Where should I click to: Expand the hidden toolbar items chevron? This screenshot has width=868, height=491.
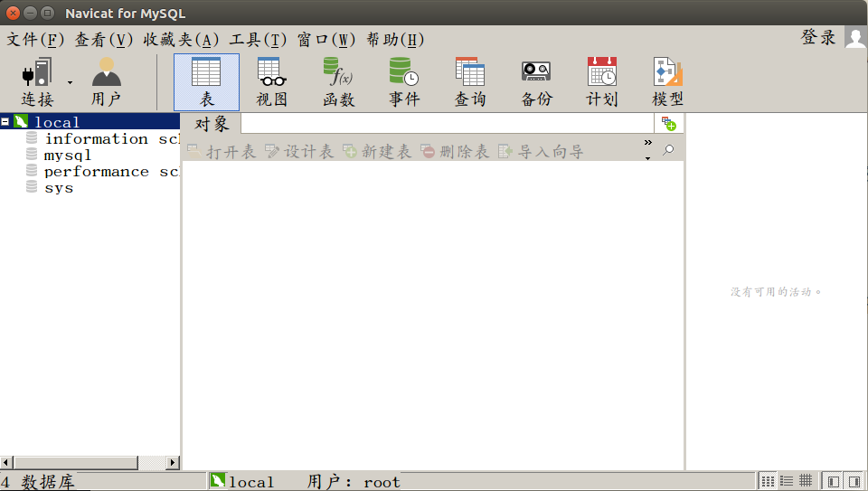[x=647, y=143]
